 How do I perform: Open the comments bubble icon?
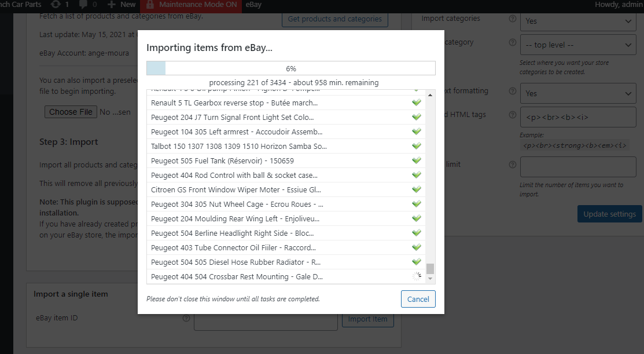pyautogui.click(x=82, y=5)
